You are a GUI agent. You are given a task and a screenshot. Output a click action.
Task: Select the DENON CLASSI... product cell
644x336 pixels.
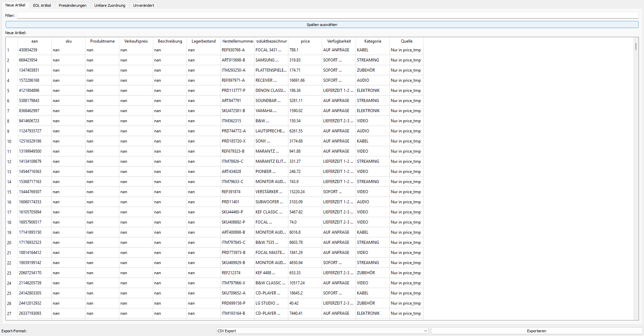(x=270, y=91)
